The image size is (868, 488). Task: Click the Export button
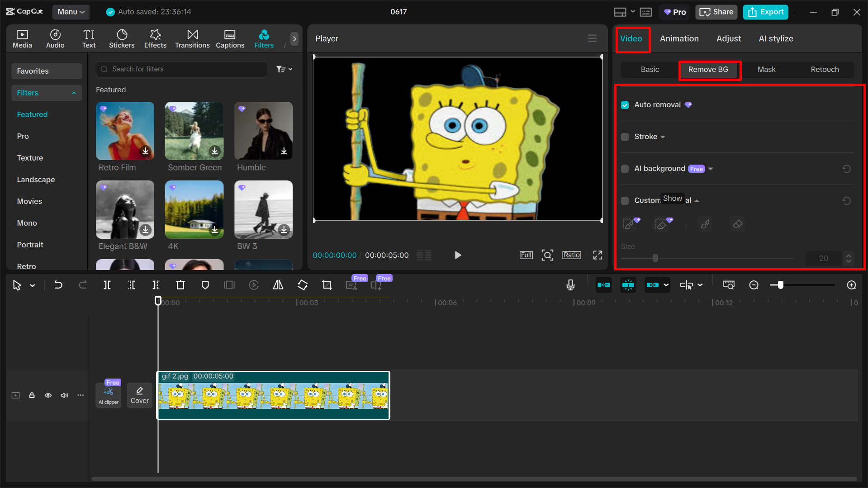[765, 12]
